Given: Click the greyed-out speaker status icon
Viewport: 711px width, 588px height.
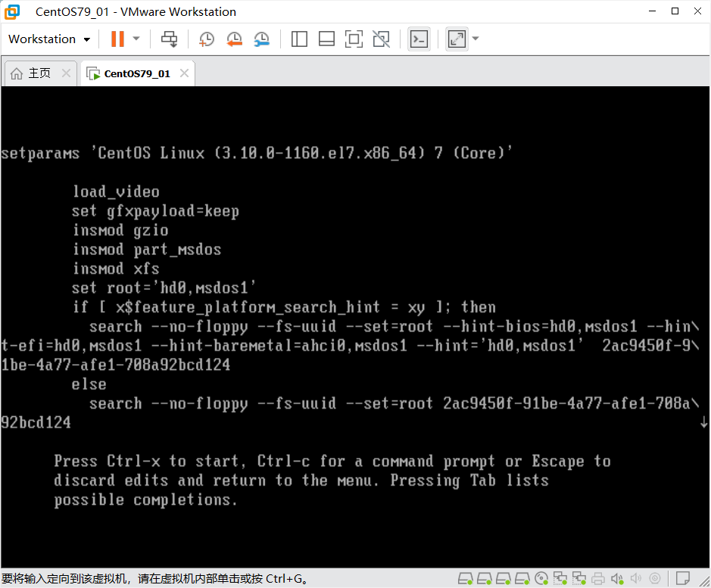Looking at the screenshot, I should tap(636, 578).
